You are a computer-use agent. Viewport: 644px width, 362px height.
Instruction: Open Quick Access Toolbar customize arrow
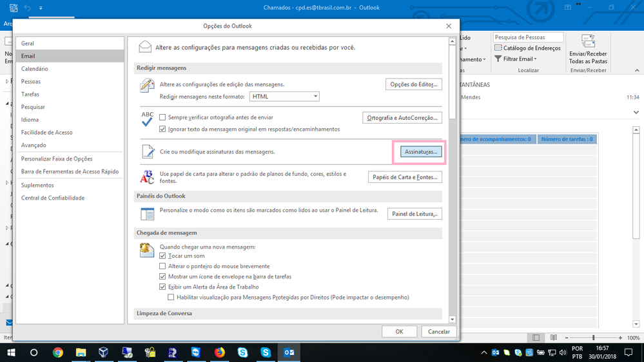[41, 8]
